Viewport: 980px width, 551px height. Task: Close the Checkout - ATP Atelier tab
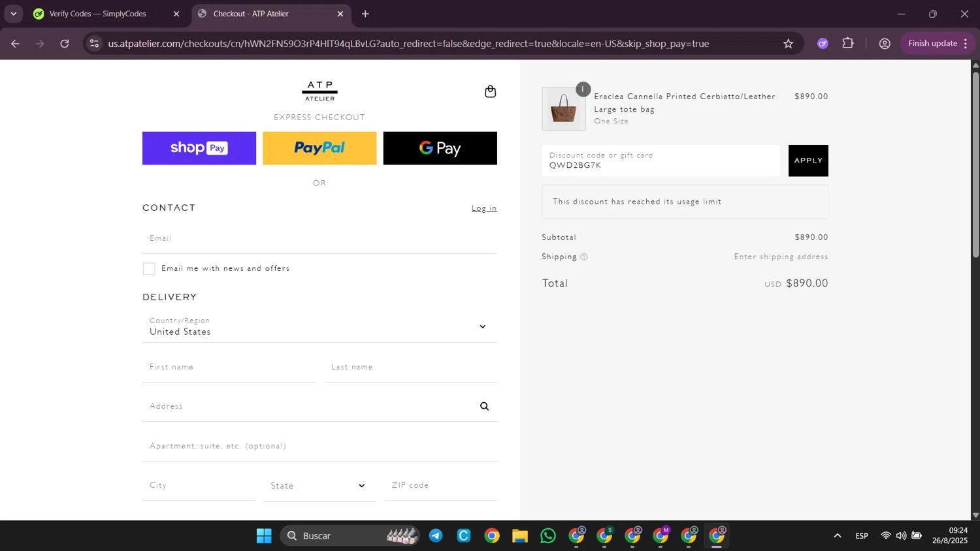click(x=340, y=14)
